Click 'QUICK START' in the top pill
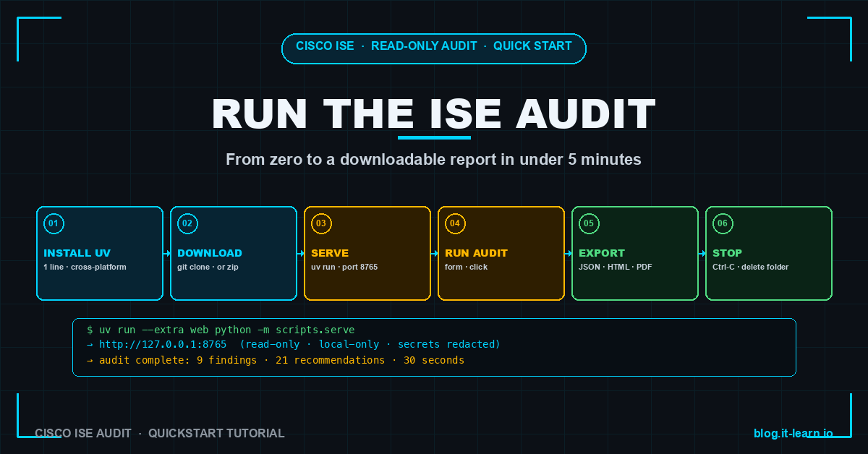 [532, 46]
